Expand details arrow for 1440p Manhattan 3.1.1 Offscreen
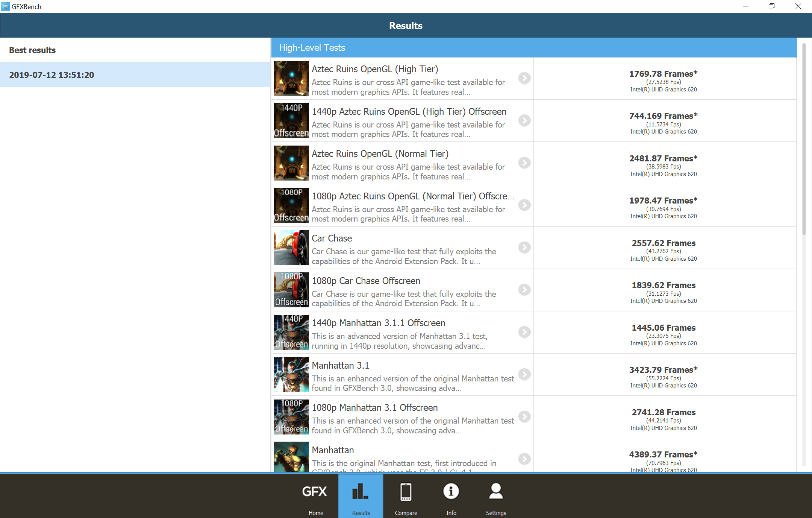This screenshot has width=812, height=518. pyautogui.click(x=524, y=332)
